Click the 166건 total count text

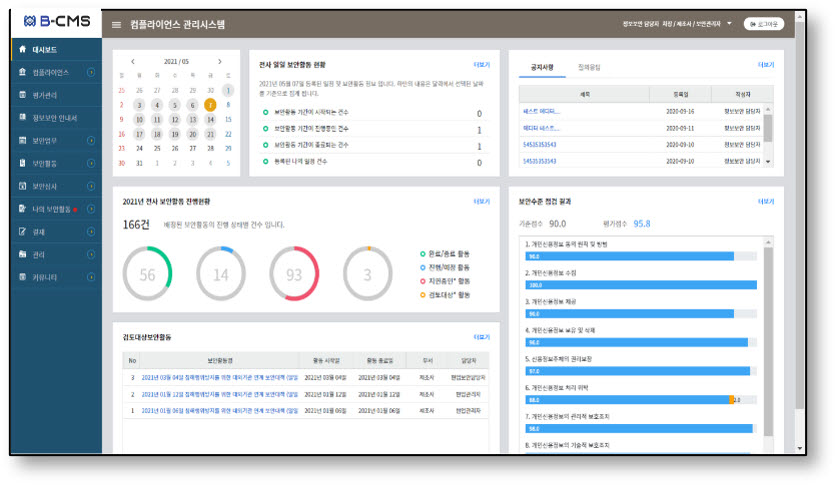(136, 224)
